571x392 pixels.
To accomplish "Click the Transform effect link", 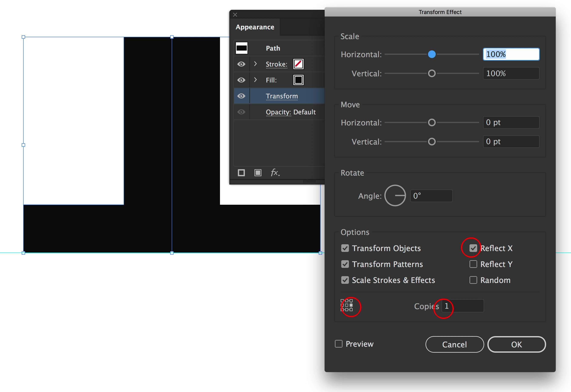I will (282, 96).
